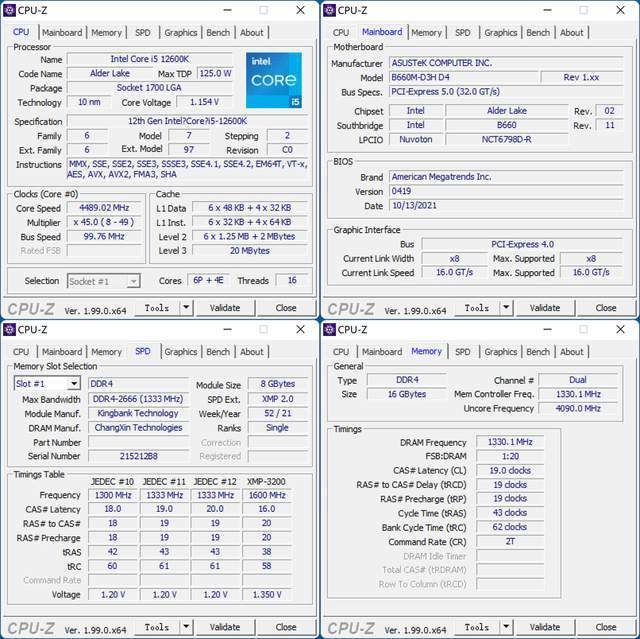This screenshot has height=639, width=640.
Task: Click the BIOS version 0419
Action: [506, 191]
